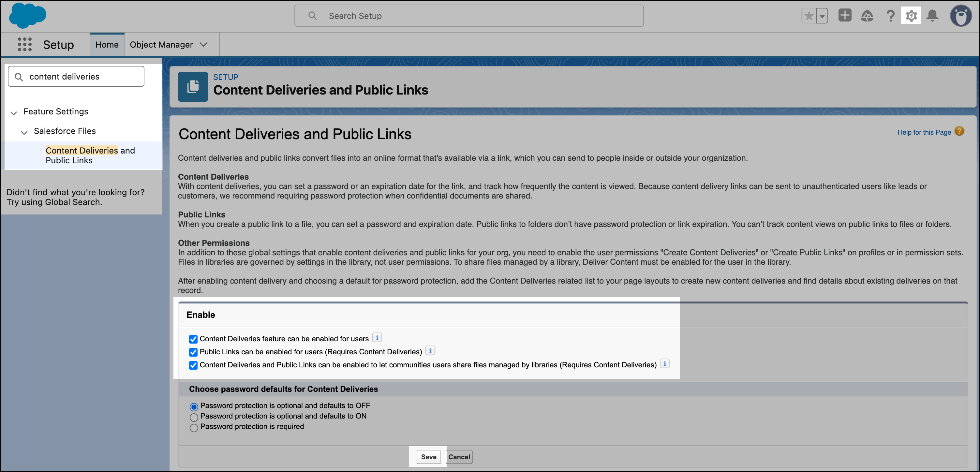Open the global actions plus icon
This screenshot has width=980, height=472.
tap(845, 16)
